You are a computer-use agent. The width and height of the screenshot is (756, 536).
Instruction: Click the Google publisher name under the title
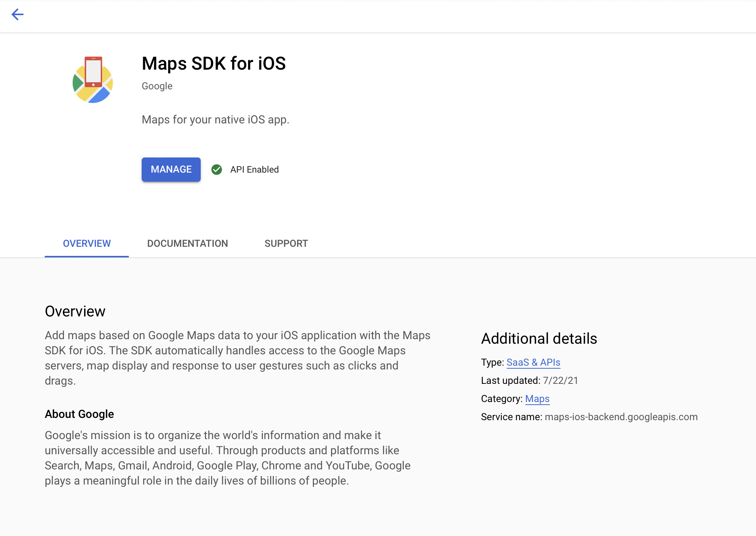(x=157, y=86)
